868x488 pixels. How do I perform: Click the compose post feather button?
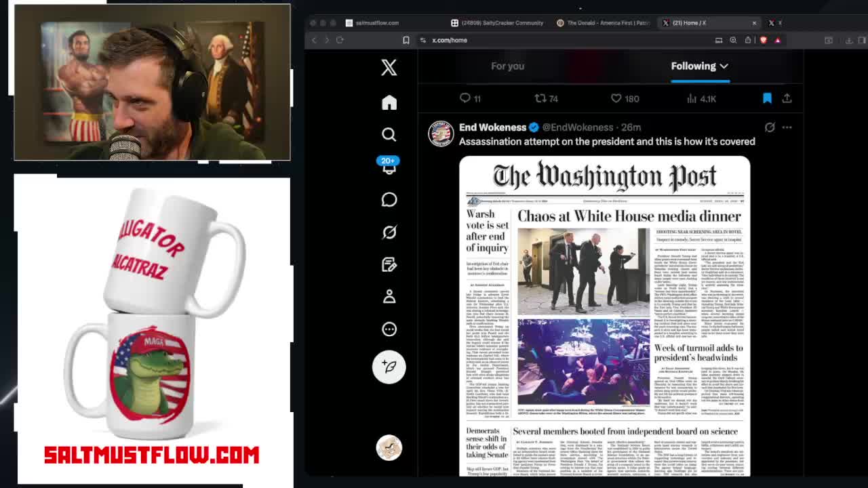click(389, 367)
